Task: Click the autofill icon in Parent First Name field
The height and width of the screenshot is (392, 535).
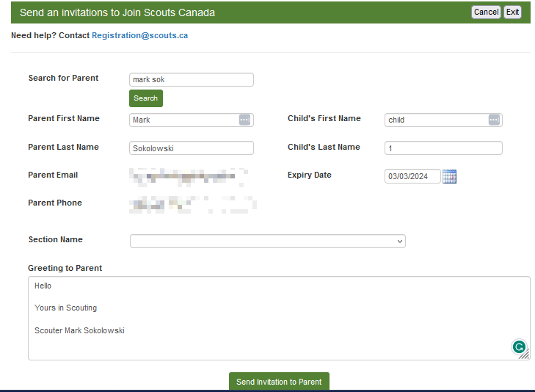Action: tap(244, 120)
